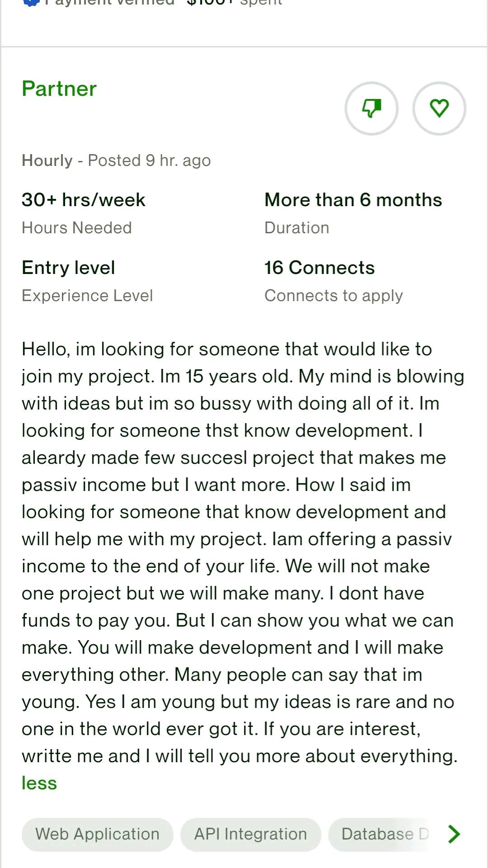
Task: Tap the blue payment verified badge
Action: point(31,3)
